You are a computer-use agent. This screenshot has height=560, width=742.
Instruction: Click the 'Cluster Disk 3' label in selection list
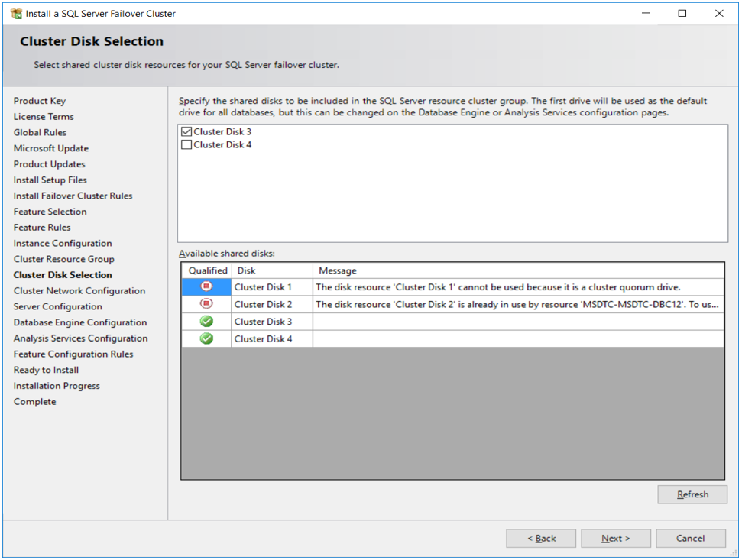click(x=222, y=131)
